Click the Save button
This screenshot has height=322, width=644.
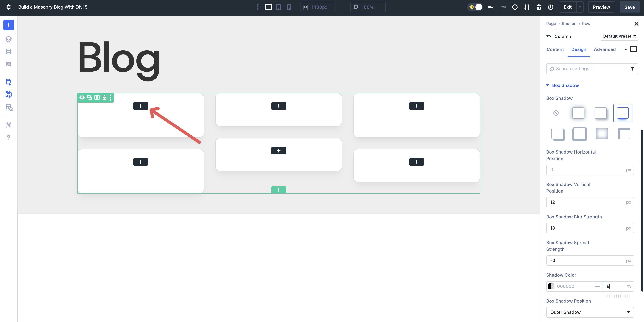(x=629, y=7)
